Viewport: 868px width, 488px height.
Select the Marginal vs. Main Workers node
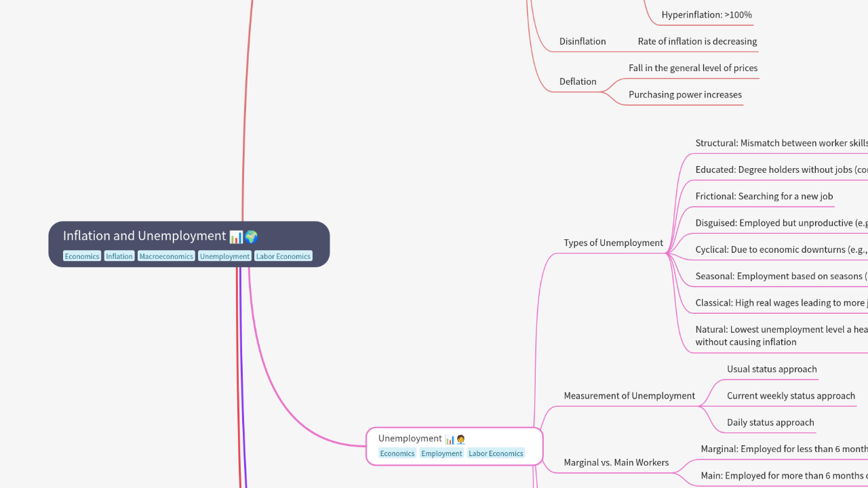[x=616, y=463]
